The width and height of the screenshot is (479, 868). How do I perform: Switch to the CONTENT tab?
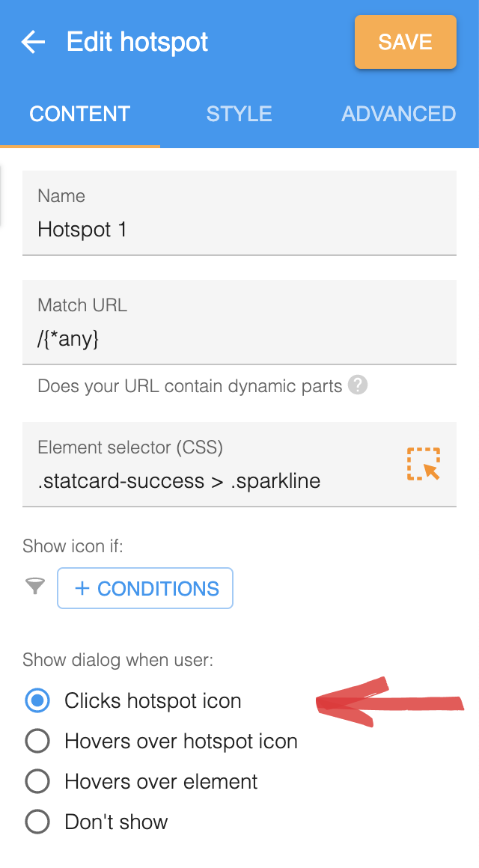[80, 114]
